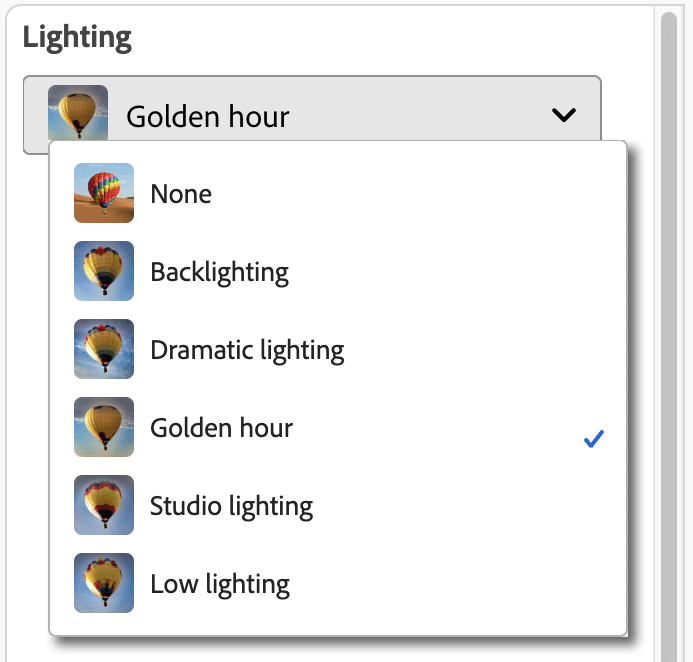Click the Low lighting balloon thumbnail
693x662 pixels.
[104, 583]
